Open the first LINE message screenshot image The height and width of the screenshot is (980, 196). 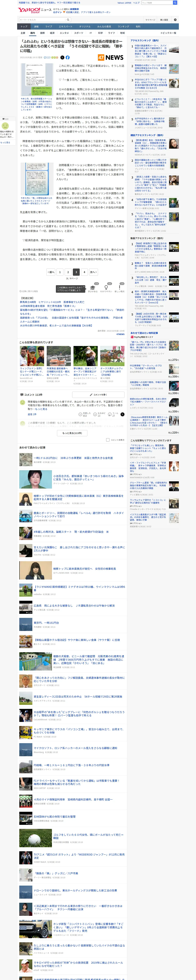(37, 80)
